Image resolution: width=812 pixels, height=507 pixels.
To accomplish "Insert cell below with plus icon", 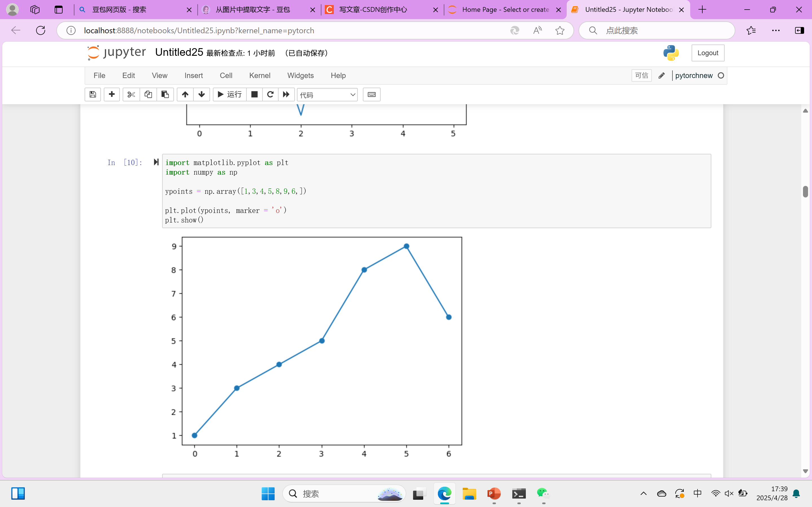I will pos(112,95).
